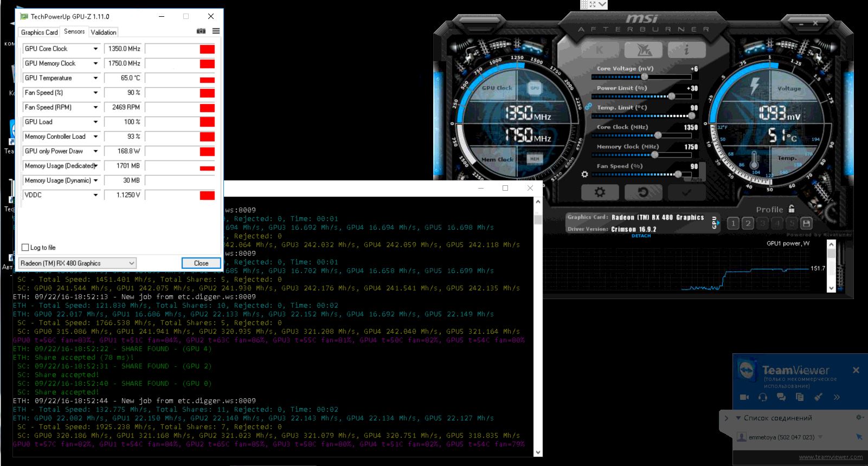This screenshot has height=466, width=868.
Task: Open the VDDC sensor dropdown
Action: 95,195
